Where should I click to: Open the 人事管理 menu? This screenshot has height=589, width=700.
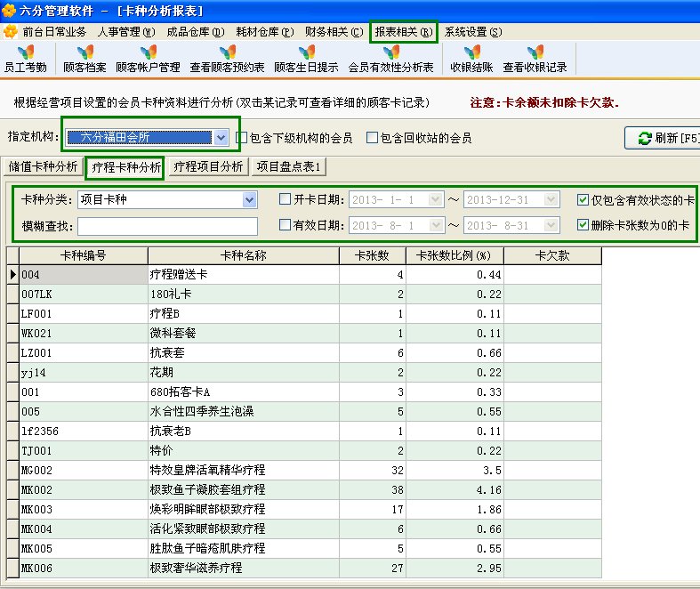pos(126,32)
